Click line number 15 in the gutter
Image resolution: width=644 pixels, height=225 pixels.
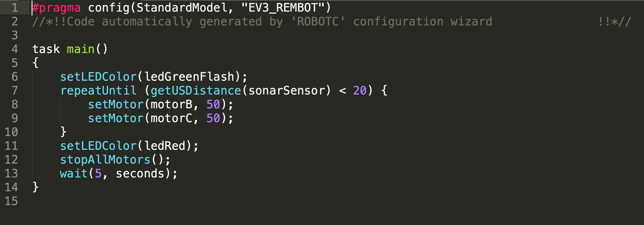[11, 201]
